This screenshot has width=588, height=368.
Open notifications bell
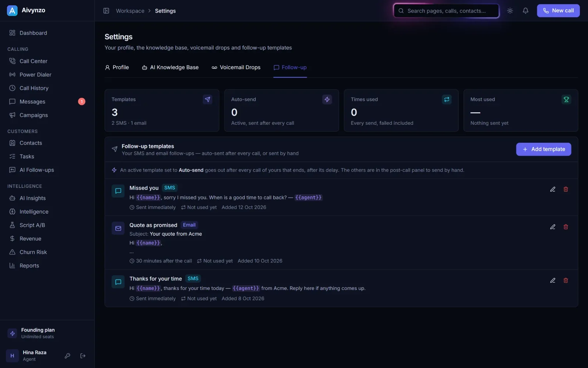tap(526, 11)
